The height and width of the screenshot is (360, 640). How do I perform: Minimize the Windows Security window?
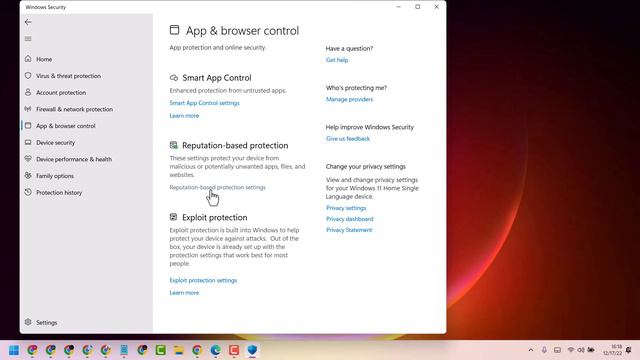point(399,7)
